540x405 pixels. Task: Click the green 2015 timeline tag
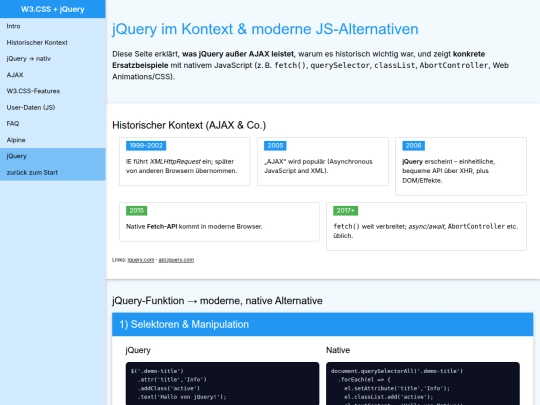[x=136, y=211]
